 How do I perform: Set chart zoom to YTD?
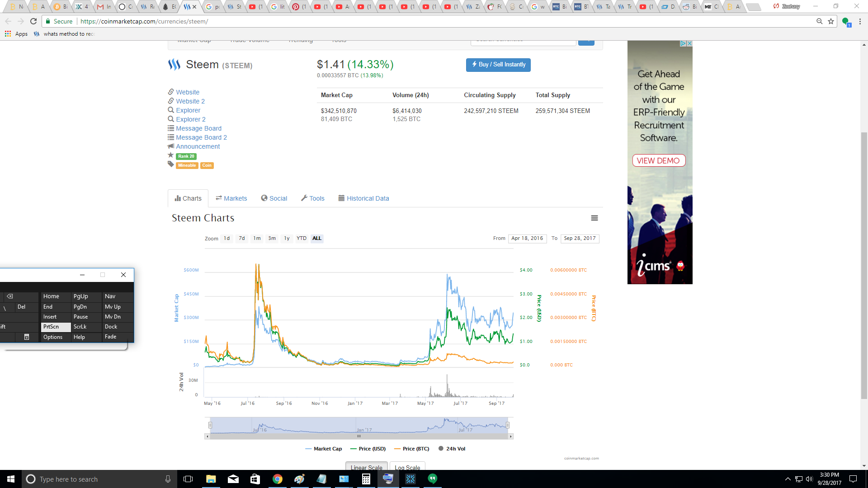[302, 239]
